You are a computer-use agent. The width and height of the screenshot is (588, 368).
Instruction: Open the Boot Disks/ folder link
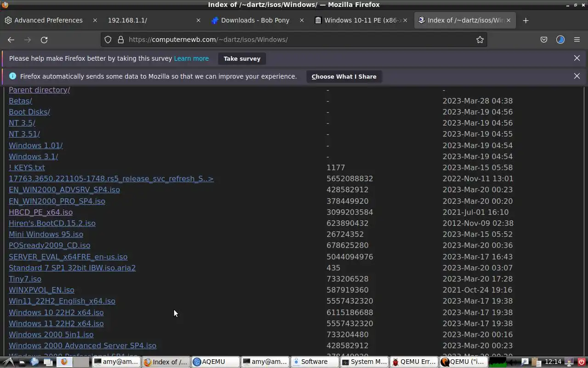(x=29, y=112)
